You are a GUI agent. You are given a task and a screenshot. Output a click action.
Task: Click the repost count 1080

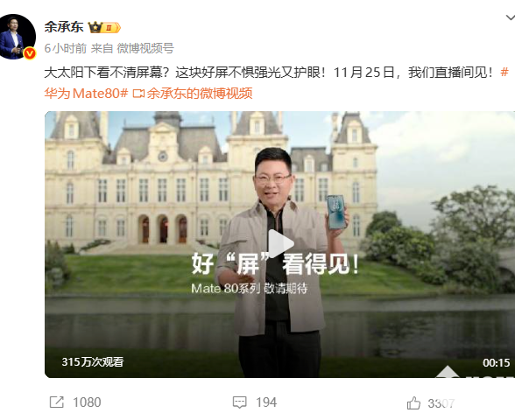point(87,402)
